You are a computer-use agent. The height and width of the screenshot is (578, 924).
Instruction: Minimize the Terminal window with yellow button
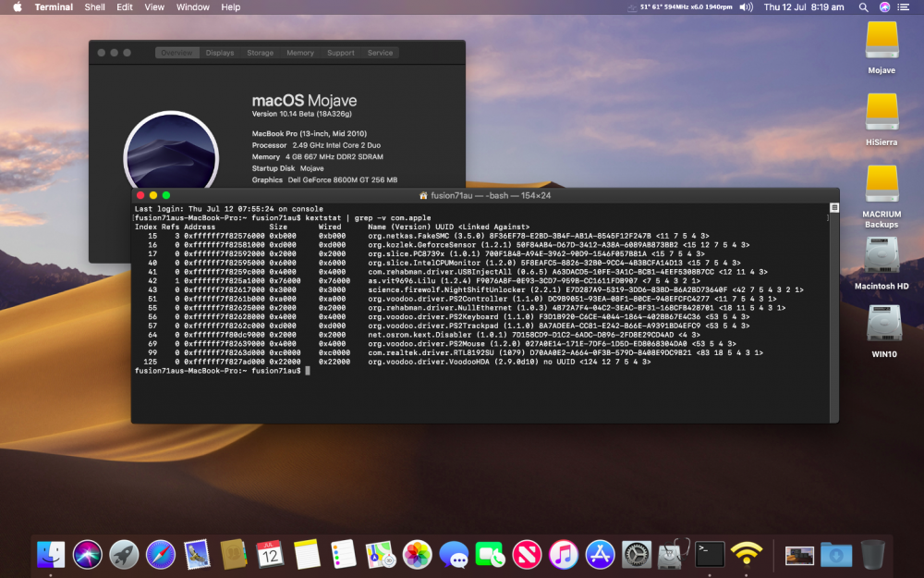click(x=153, y=195)
